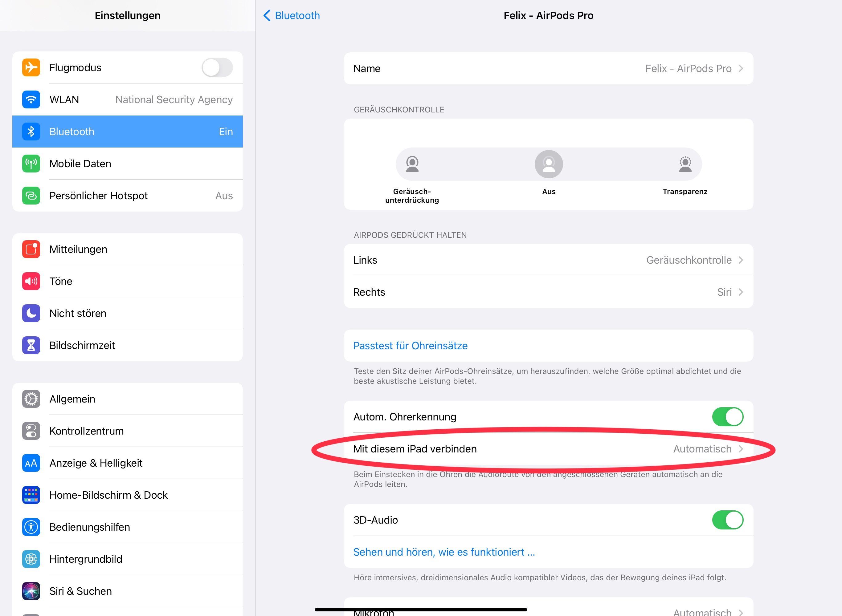
Task: Select the Transparenz mode icon
Action: (685, 164)
